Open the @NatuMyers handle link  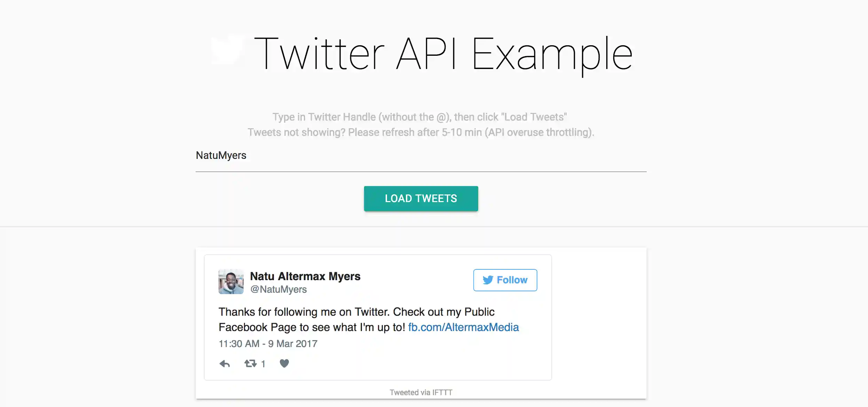[x=278, y=290]
